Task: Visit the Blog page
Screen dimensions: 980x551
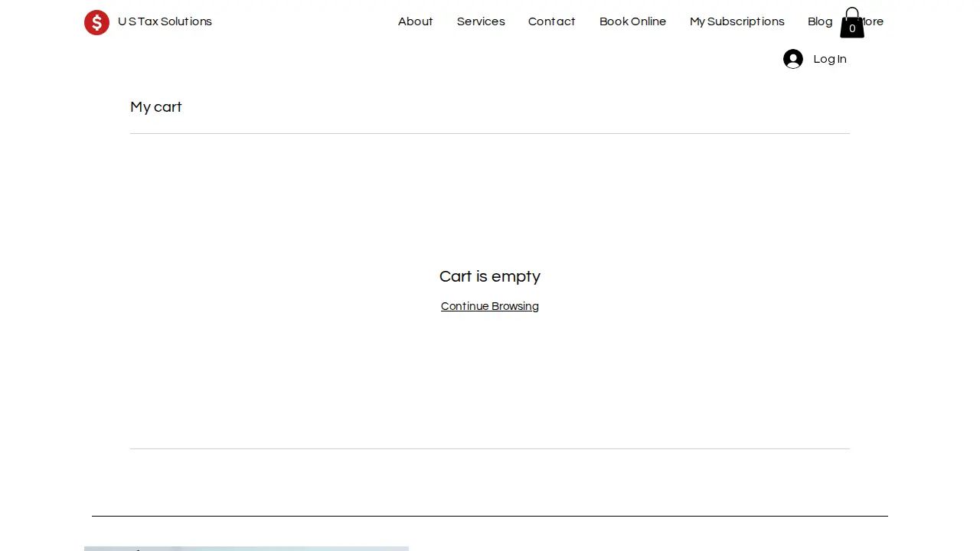Action: pos(820,21)
